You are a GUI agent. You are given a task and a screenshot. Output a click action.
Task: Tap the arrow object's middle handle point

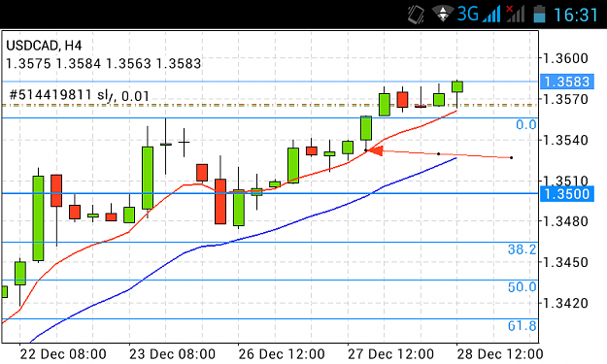point(439,154)
